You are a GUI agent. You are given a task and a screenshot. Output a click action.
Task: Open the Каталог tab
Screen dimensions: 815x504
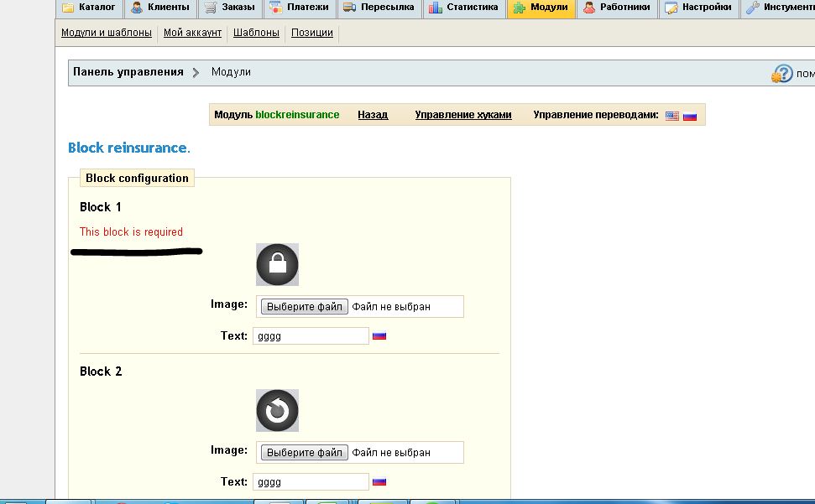coord(90,8)
